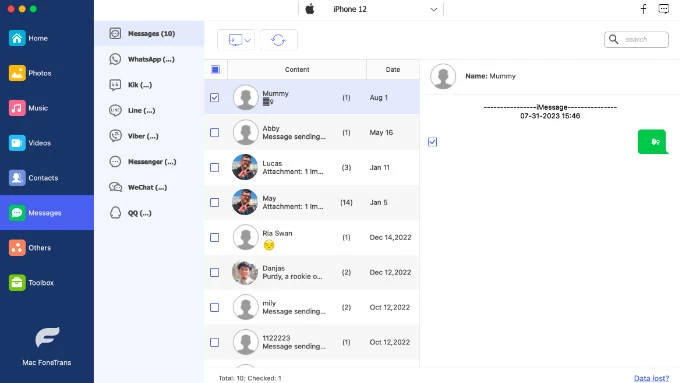Open the export-to-computer dropdown arrow
680x383 pixels.
coord(248,40)
